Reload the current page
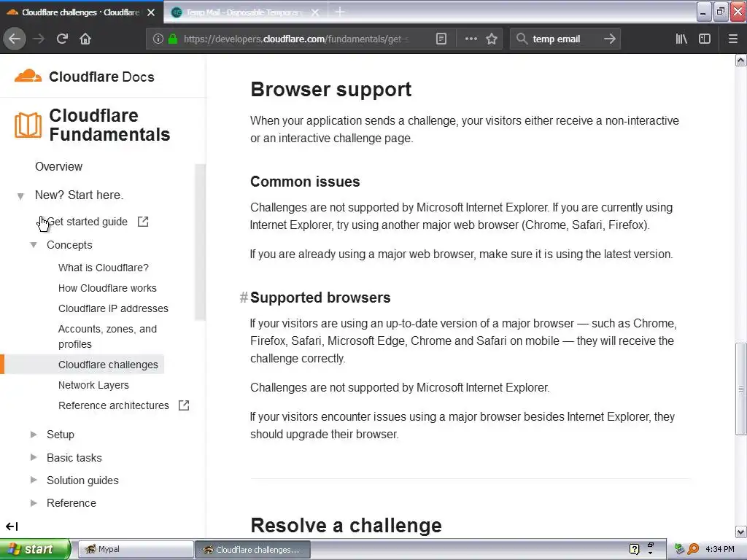 (x=63, y=39)
